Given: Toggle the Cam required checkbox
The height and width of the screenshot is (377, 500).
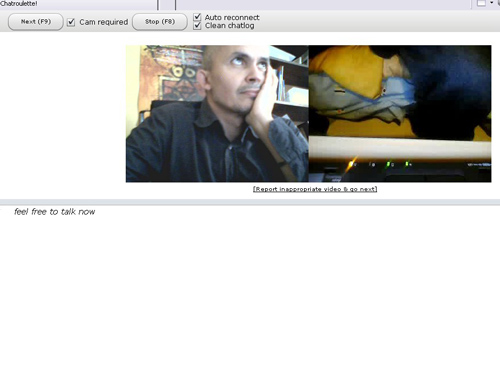Looking at the screenshot, I should point(71,22).
